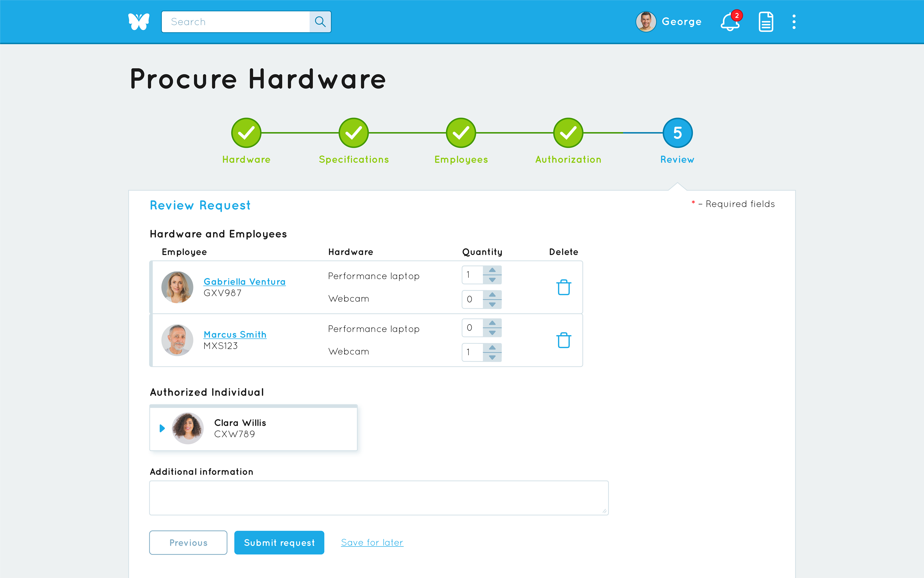Click the Specifications step label
The height and width of the screenshot is (578, 924).
click(x=353, y=160)
